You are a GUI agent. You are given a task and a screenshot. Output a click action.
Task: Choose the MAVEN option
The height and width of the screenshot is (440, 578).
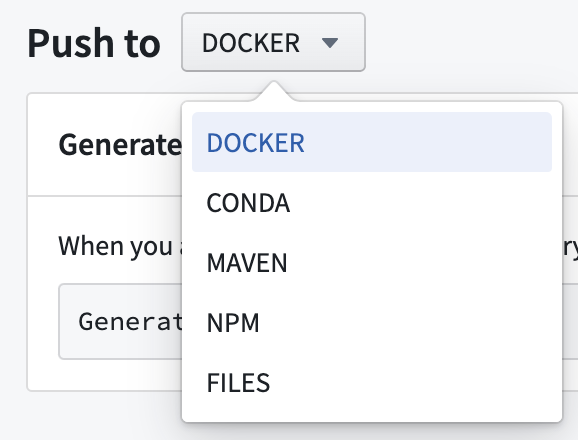tap(372, 262)
